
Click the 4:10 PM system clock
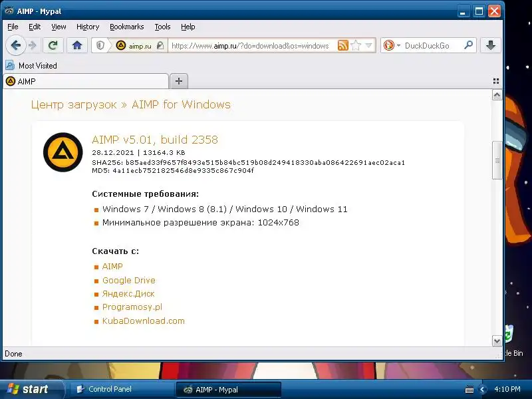[x=507, y=389]
